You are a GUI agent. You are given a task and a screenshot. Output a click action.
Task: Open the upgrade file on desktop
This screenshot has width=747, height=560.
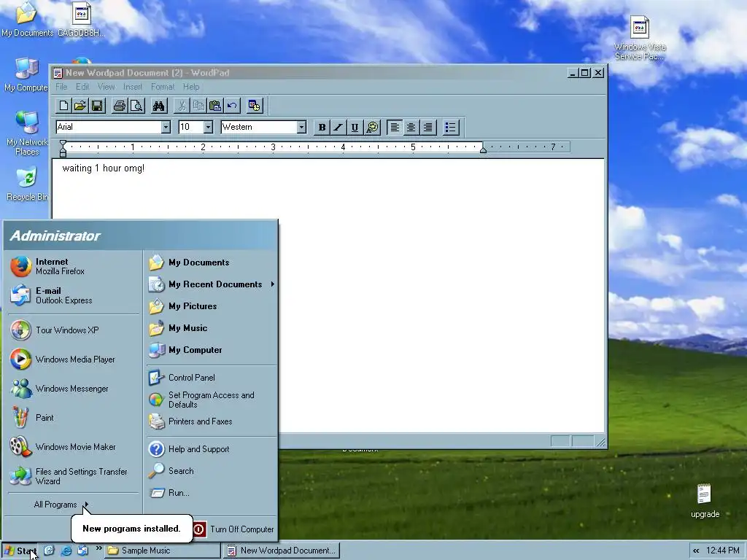pos(705,500)
